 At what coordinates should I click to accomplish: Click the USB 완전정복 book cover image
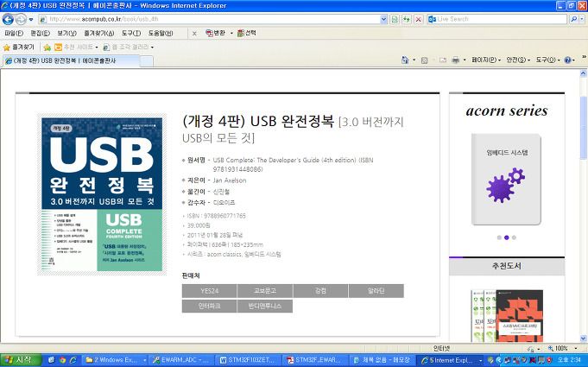(x=102, y=194)
